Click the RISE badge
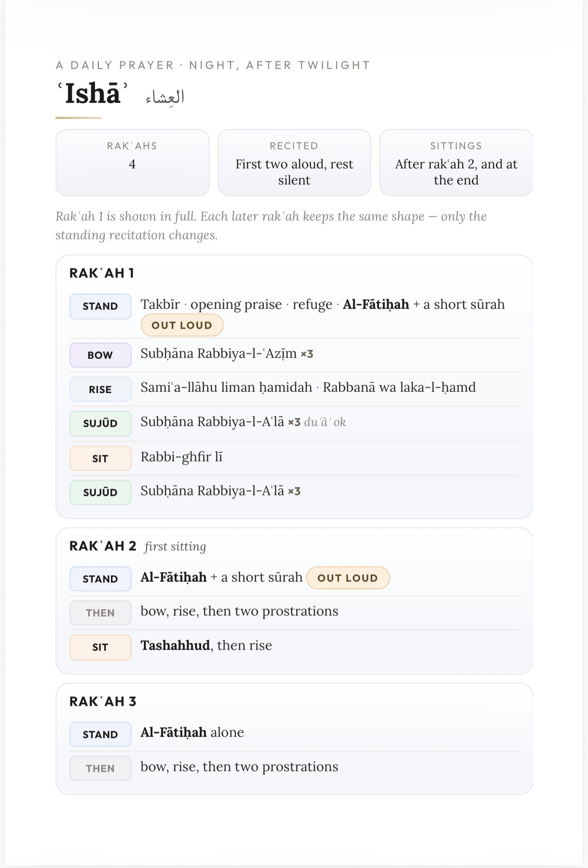The width and height of the screenshot is (588, 868). pos(100,389)
